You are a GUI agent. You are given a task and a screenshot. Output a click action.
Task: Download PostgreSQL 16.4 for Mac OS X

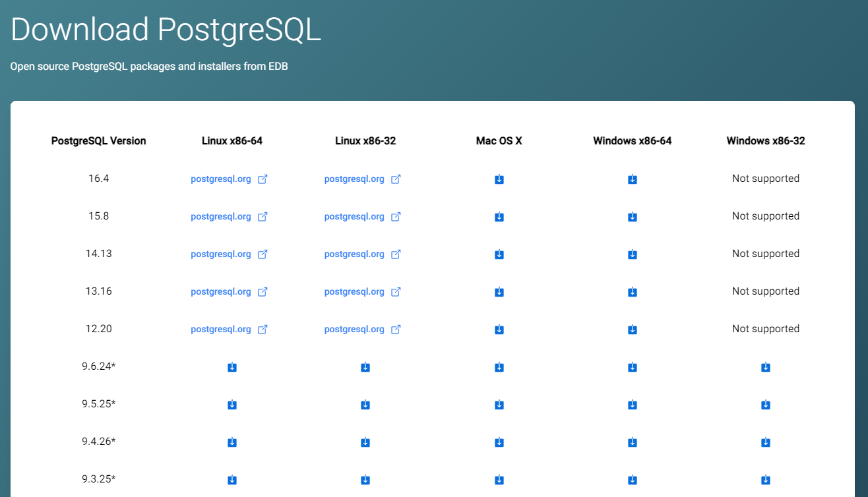pyautogui.click(x=499, y=179)
